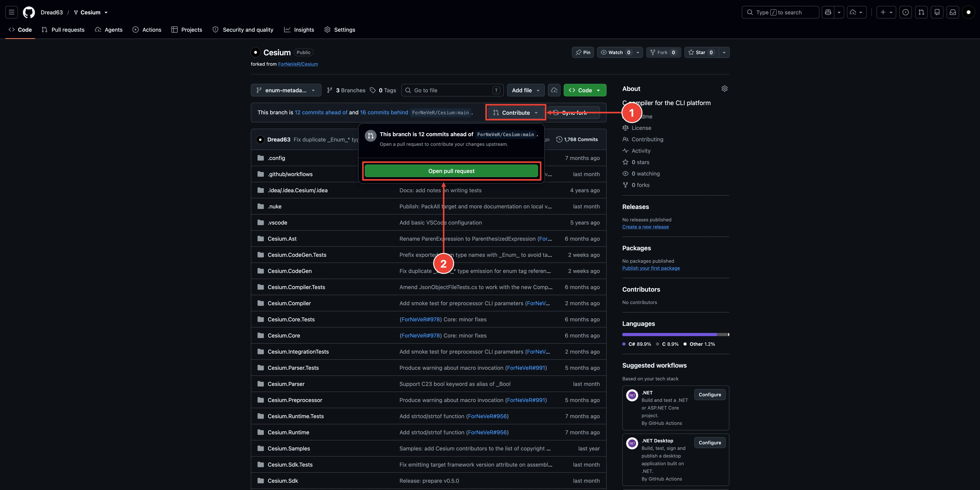
Task: Click the Tags icon label
Action: (x=383, y=90)
